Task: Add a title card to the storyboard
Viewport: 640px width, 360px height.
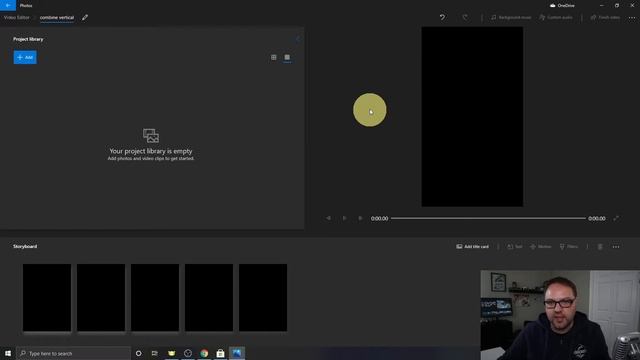Action: coord(472,247)
